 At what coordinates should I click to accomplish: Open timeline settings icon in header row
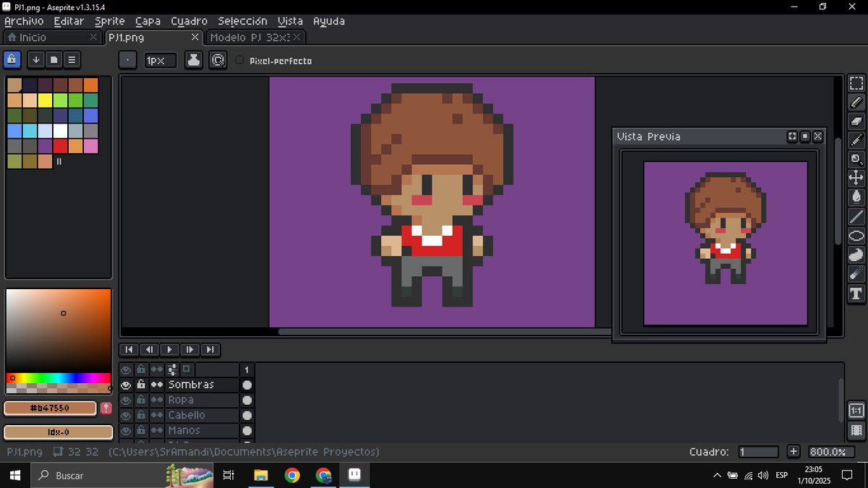(171, 369)
